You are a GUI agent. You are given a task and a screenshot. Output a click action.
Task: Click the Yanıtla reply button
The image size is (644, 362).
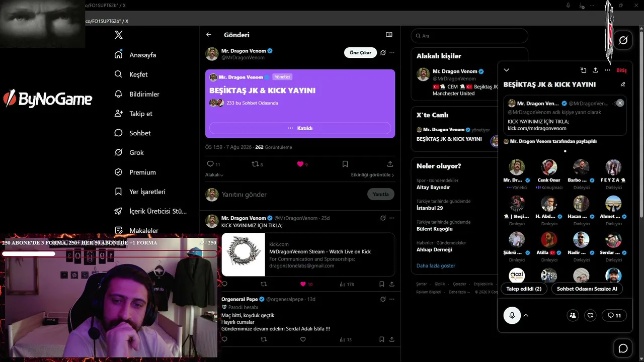click(x=381, y=194)
